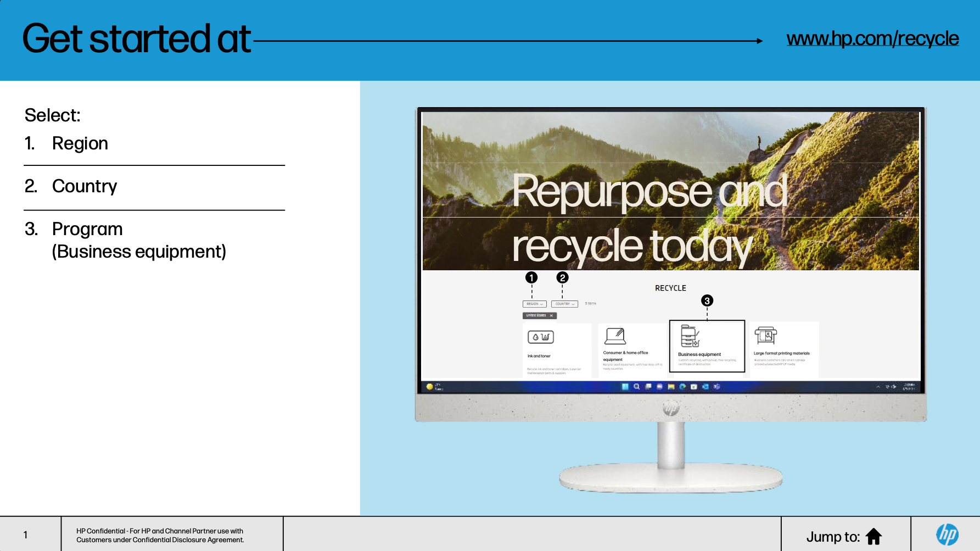Open Teams icon on the taskbar
This screenshot has width=980, height=551.
717,387
